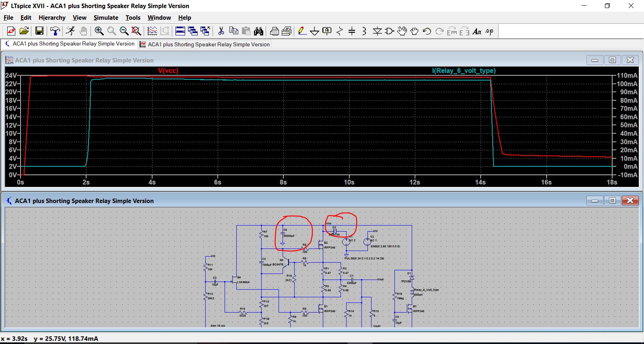Maximize the schematic sub-window
The height and width of the screenshot is (344, 644).
[x=612, y=200]
